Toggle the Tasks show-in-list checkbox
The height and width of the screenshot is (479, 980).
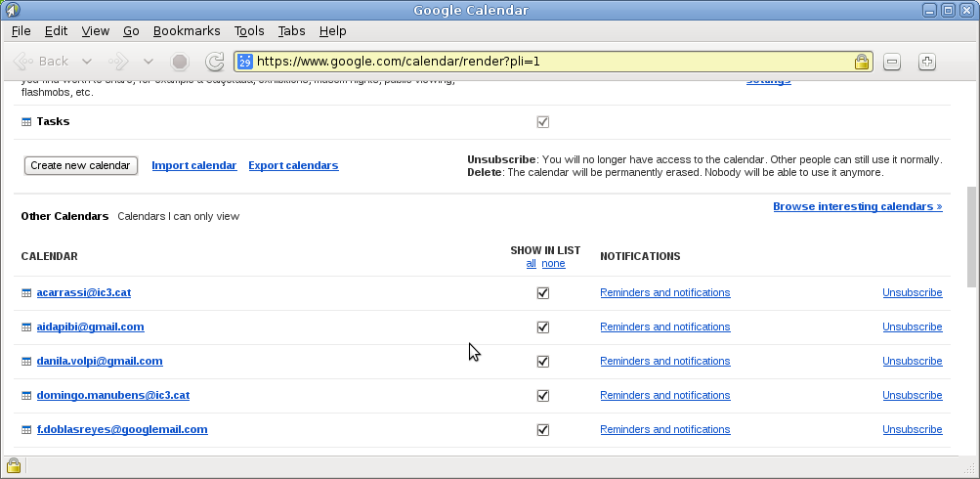pyautogui.click(x=543, y=122)
